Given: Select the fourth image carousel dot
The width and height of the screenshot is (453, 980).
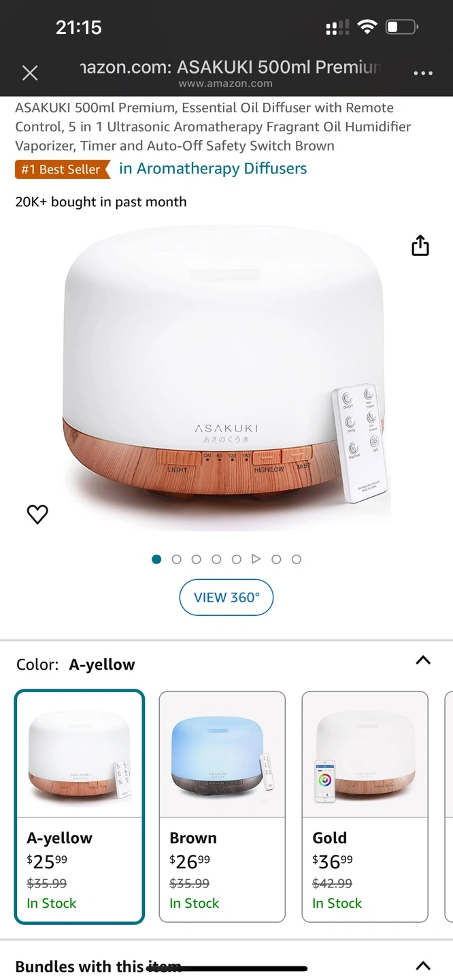Looking at the screenshot, I should [216, 559].
